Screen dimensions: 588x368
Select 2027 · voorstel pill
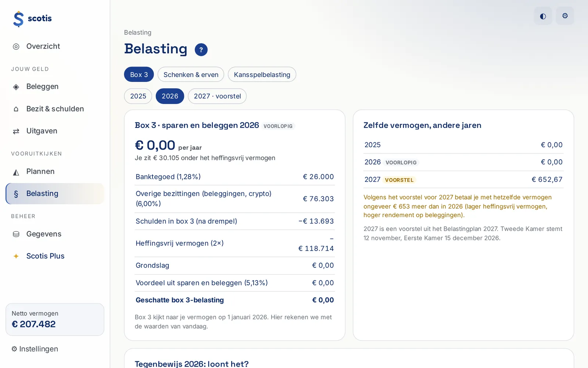tap(217, 96)
